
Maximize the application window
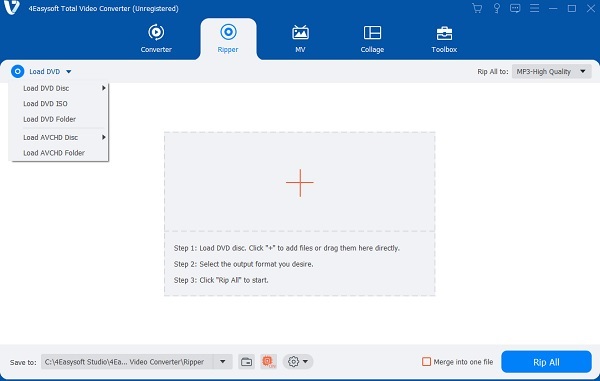click(x=572, y=8)
